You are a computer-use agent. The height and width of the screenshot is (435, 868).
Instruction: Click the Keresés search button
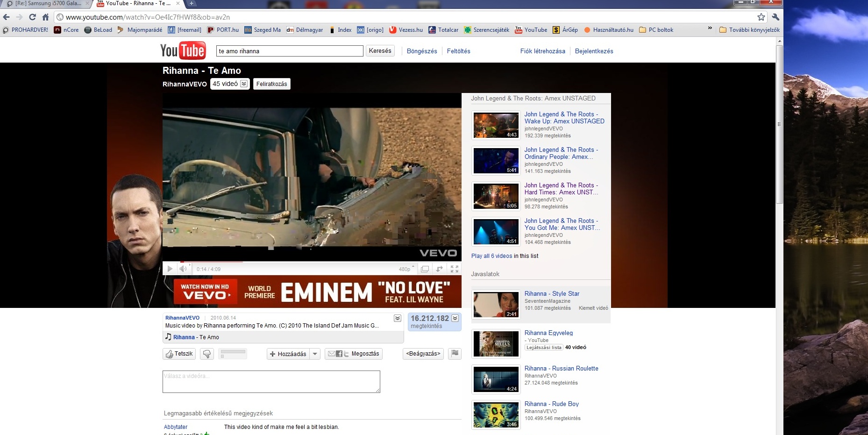tap(380, 51)
